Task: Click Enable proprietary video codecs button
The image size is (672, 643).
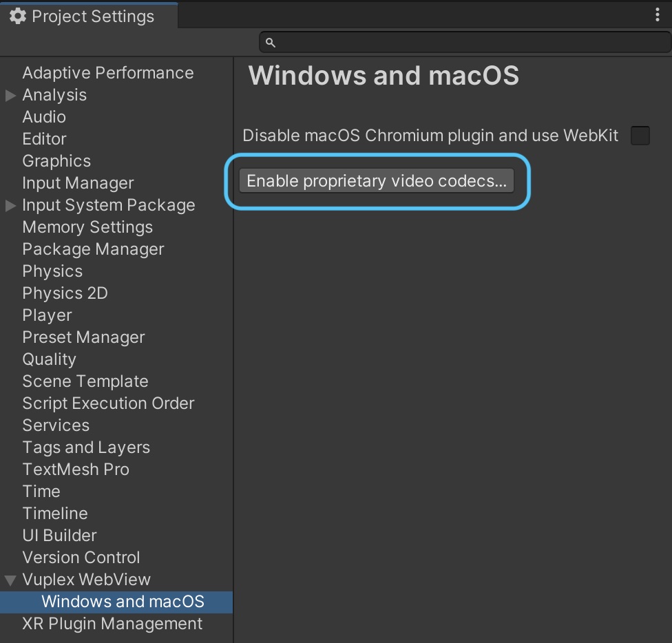Action: pos(376,181)
